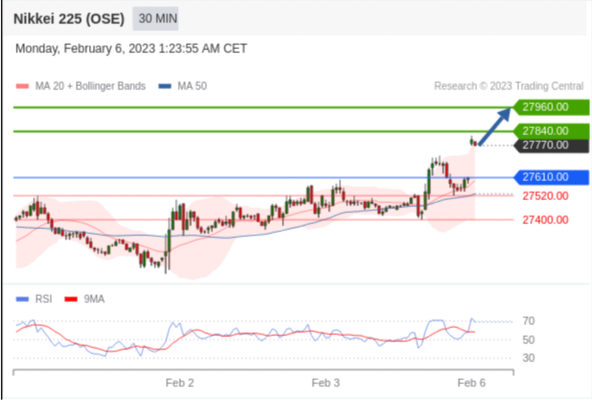Click the MA 20 + Bollinger Bands label
The height and width of the screenshot is (403, 592).
point(90,86)
